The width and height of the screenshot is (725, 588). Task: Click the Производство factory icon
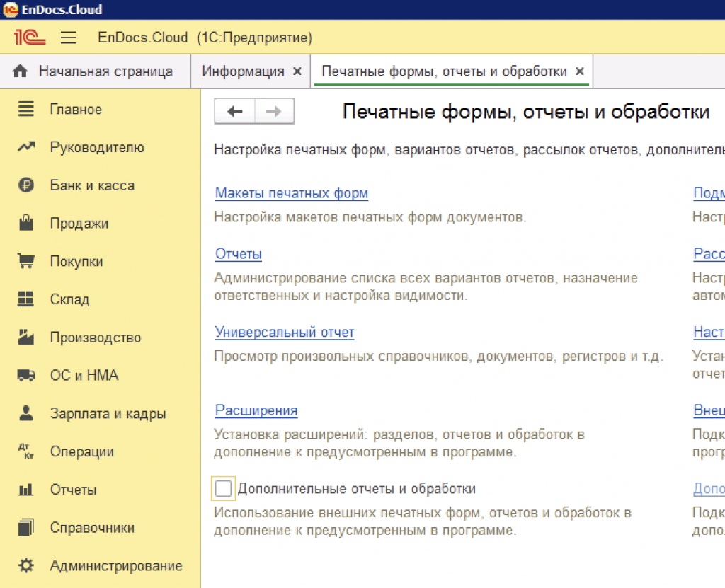click(26, 337)
